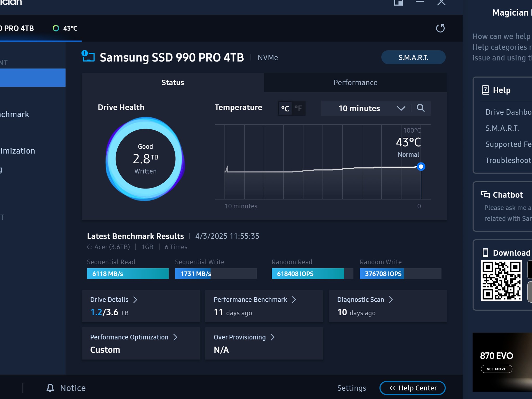The width and height of the screenshot is (532, 399).
Task: Click the blue marker on the temperature graph
Action: pos(421,167)
